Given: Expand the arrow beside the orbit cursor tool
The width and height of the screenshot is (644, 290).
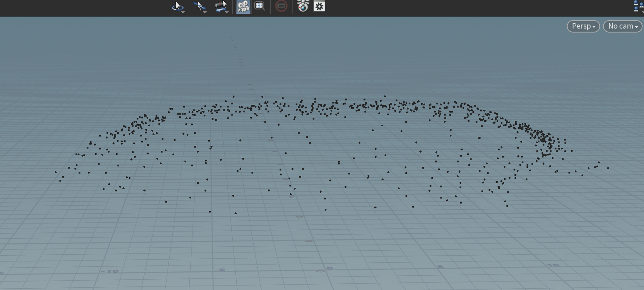Looking at the screenshot, I should 183,12.
